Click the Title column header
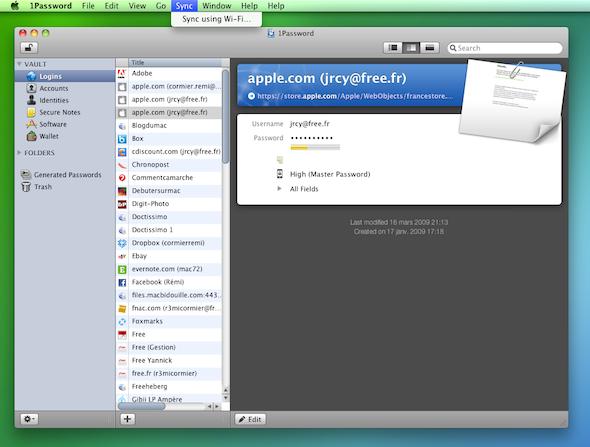The image size is (590, 447). click(175, 62)
